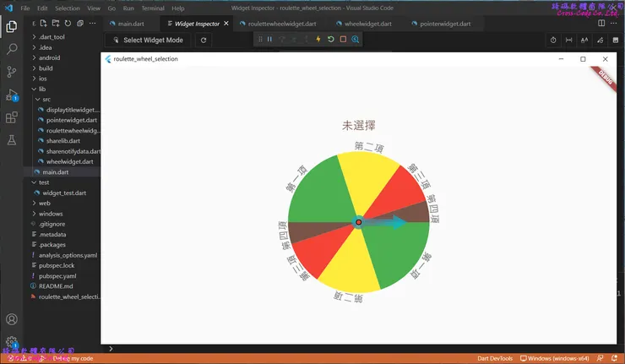Create a new folder in Explorer

56,24
